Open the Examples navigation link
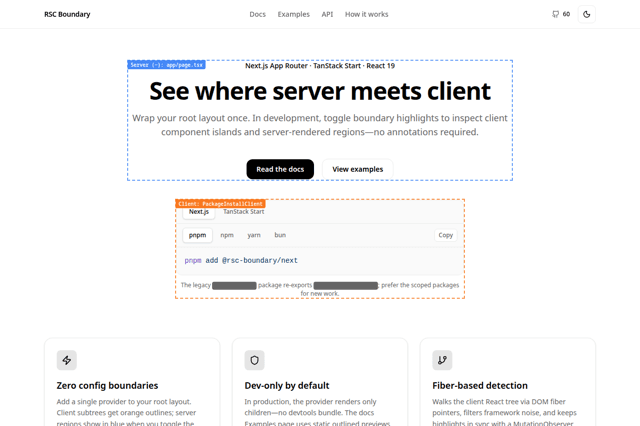 [x=293, y=14]
